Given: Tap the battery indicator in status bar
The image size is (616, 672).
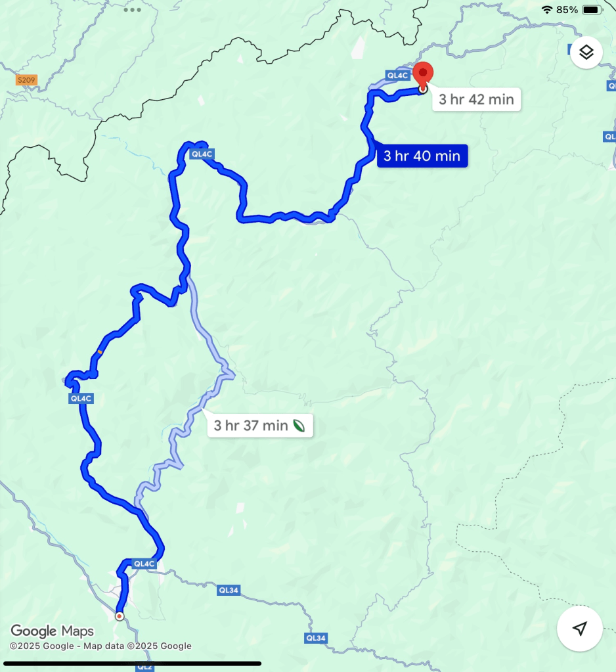Looking at the screenshot, I should [592, 9].
